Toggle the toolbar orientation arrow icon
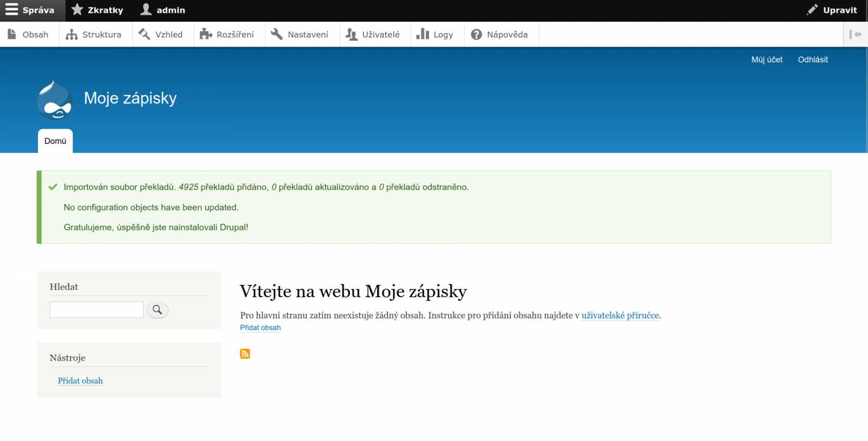 (856, 34)
